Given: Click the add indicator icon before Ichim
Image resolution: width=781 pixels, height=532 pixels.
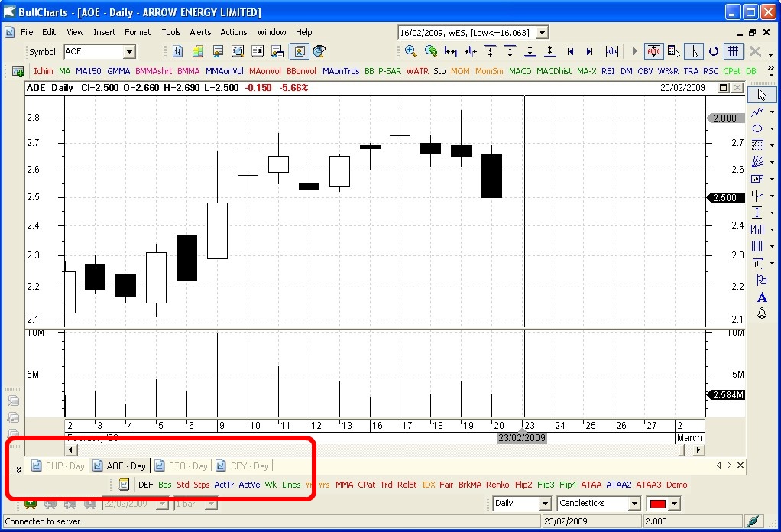Looking at the screenshot, I should 18,71.
